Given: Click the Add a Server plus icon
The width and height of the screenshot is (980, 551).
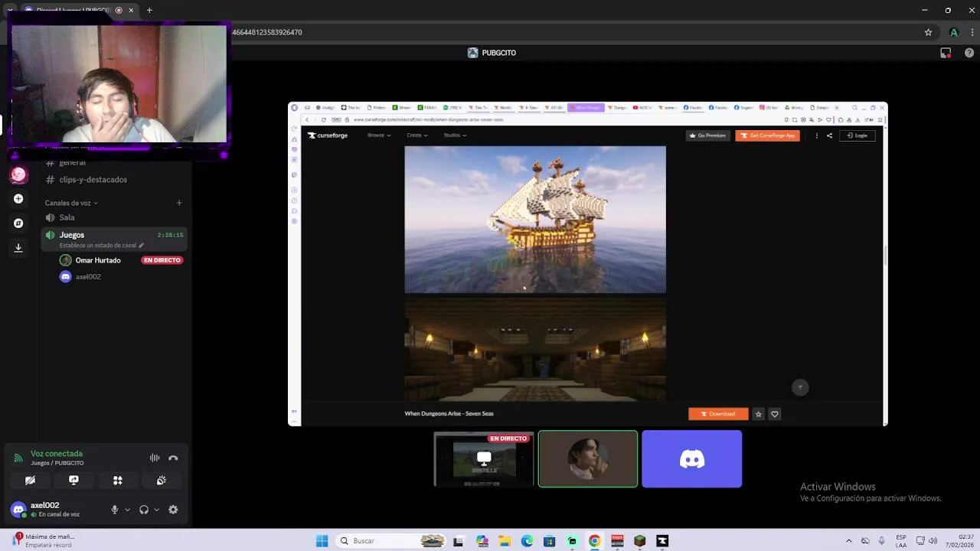Looking at the screenshot, I should click(x=18, y=199).
